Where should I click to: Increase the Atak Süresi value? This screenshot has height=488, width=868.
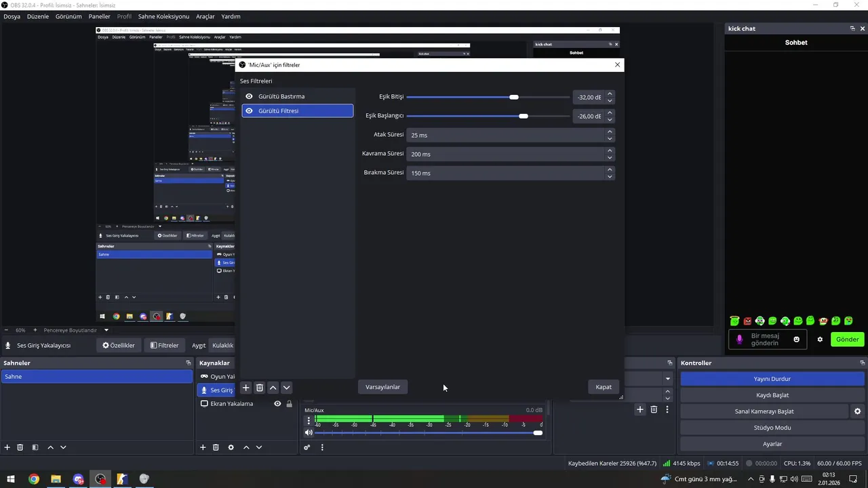(610, 131)
